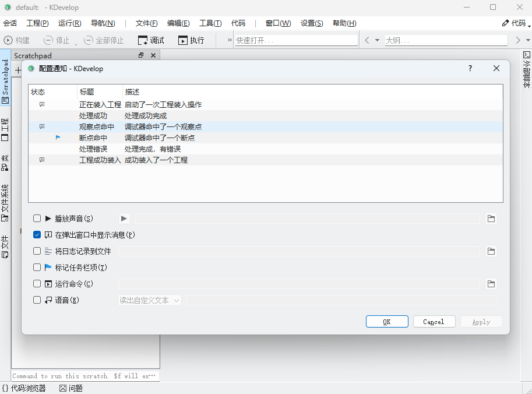Screen dimensions: 532x394
Task: Open the 代码 code menu
Action: (238, 23)
